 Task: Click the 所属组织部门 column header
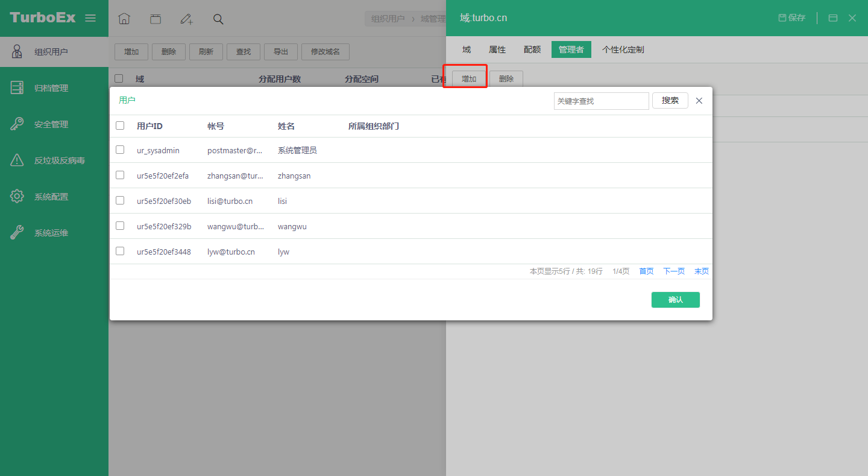pyautogui.click(x=374, y=126)
